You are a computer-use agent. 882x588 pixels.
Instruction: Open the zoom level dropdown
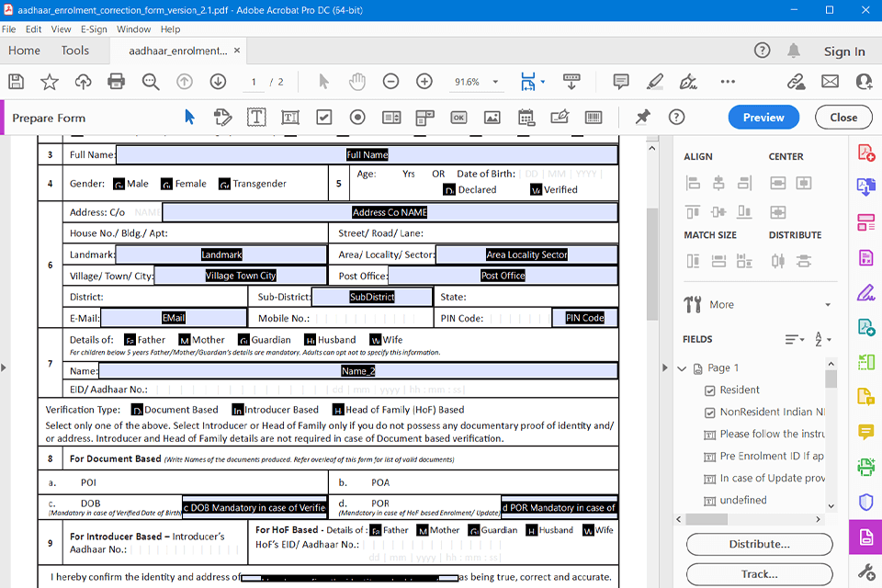coord(495,82)
